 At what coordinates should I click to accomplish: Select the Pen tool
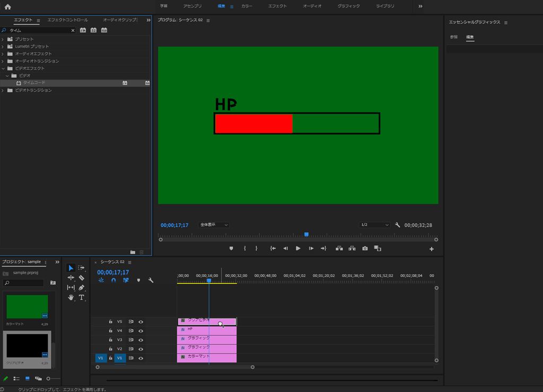tap(81, 288)
